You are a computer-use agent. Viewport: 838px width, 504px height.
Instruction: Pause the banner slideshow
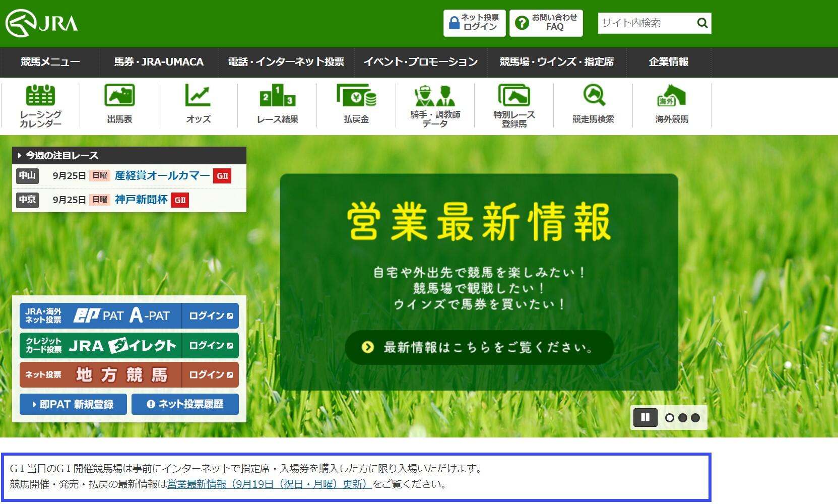click(x=645, y=417)
